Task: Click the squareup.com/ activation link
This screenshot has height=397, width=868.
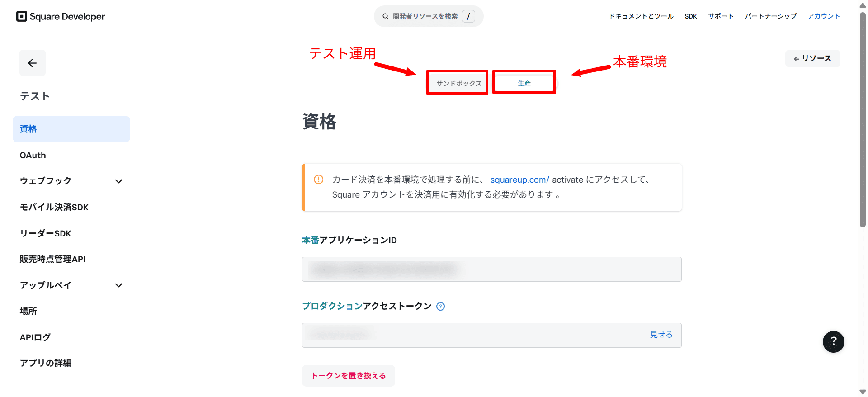Action: point(520,180)
